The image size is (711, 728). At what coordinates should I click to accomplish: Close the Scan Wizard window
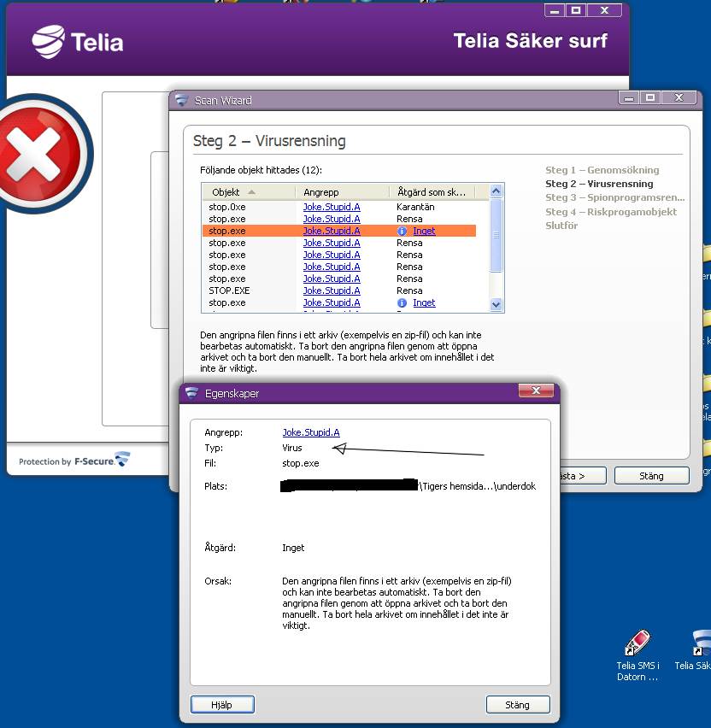click(679, 97)
